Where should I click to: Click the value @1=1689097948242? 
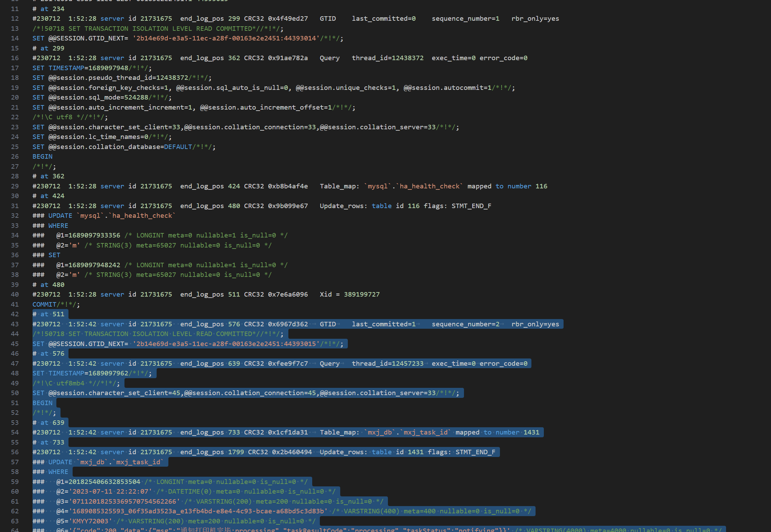click(88, 265)
